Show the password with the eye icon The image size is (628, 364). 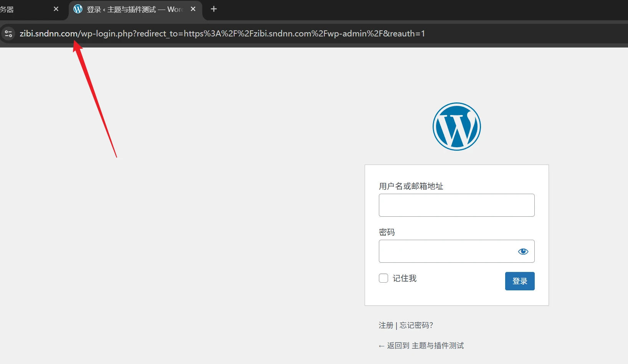coord(523,252)
